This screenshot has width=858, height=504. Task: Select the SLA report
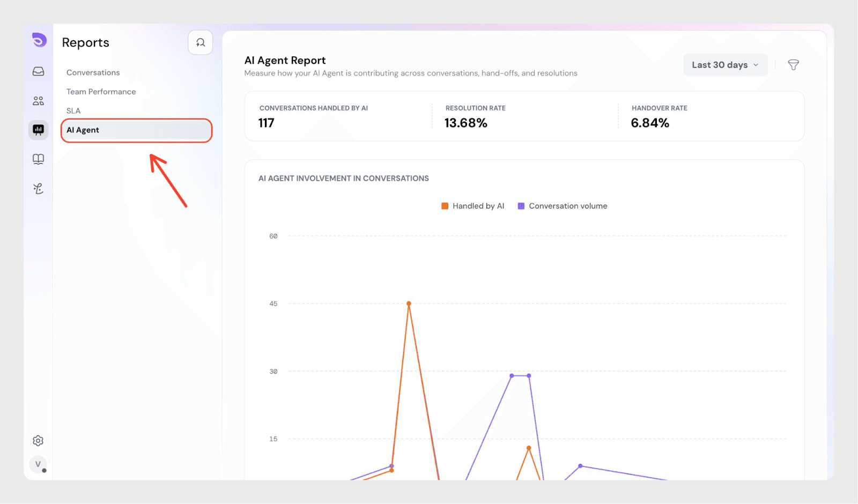click(73, 111)
